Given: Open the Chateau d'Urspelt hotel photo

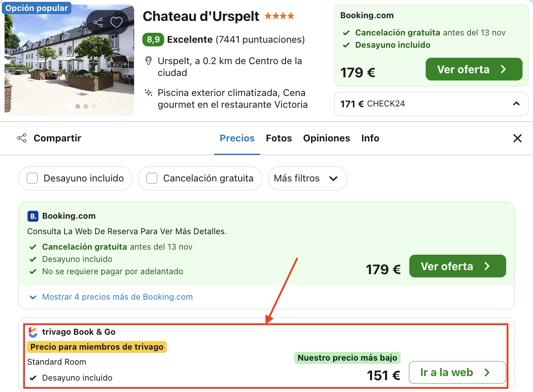Looking at the screenshot, I should [69, 60].
